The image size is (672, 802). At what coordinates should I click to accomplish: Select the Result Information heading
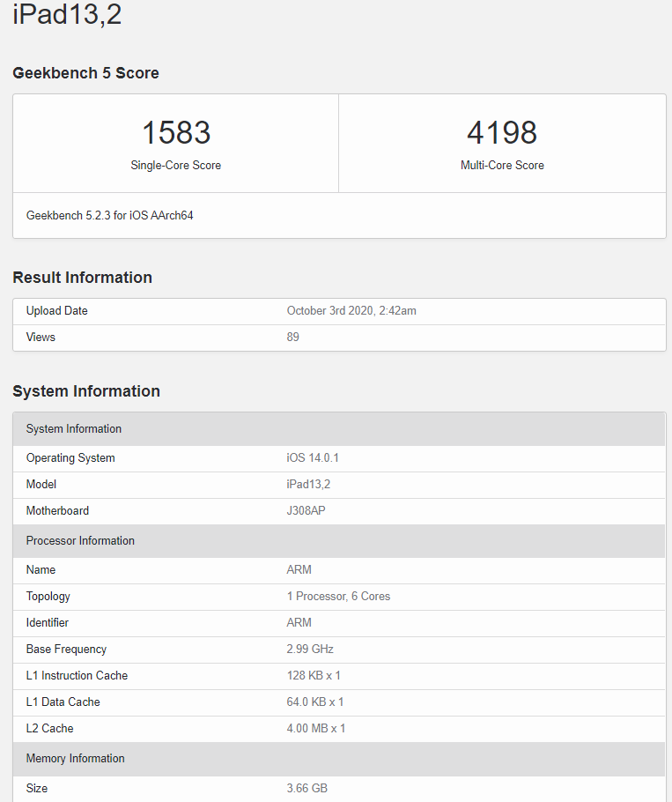tap(82, 278)
